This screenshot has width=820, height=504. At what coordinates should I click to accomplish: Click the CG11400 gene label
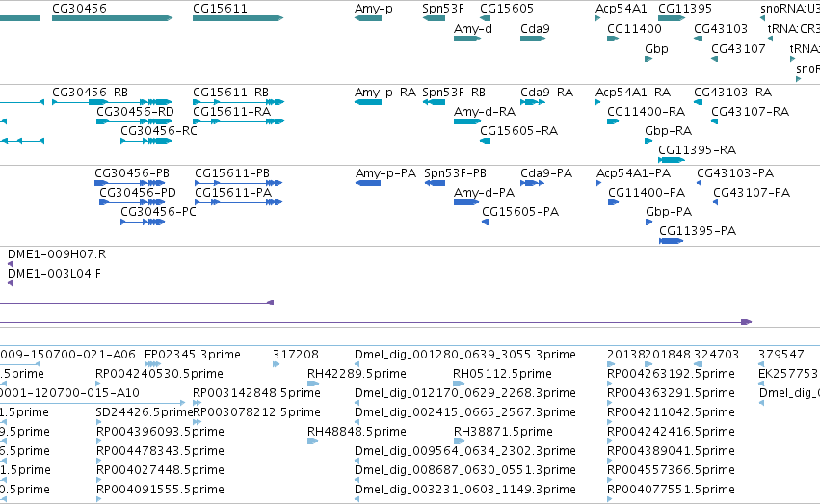634,28
